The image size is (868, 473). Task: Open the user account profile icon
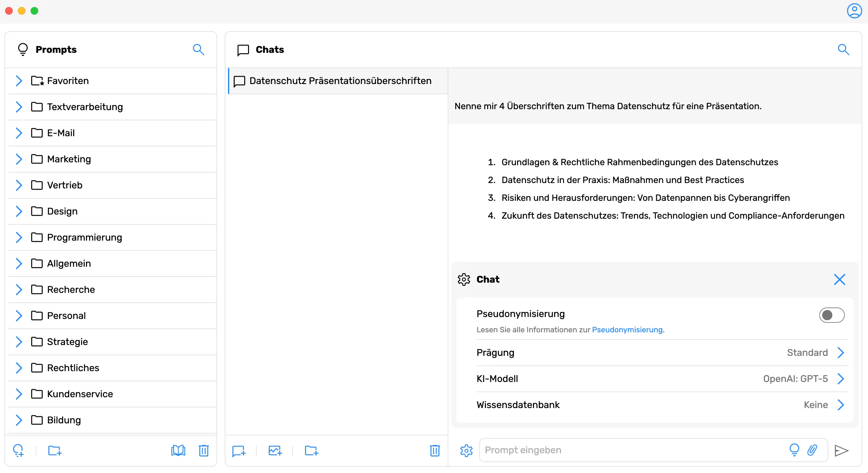click(x=854, y=11)
